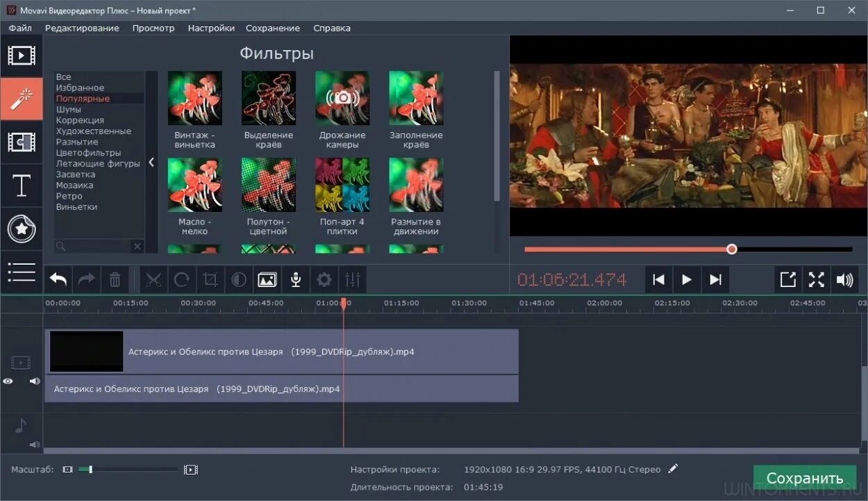Open clip properties gear icon
The height and width of the screenshot is (501, 868).
(x=324, y=280)
